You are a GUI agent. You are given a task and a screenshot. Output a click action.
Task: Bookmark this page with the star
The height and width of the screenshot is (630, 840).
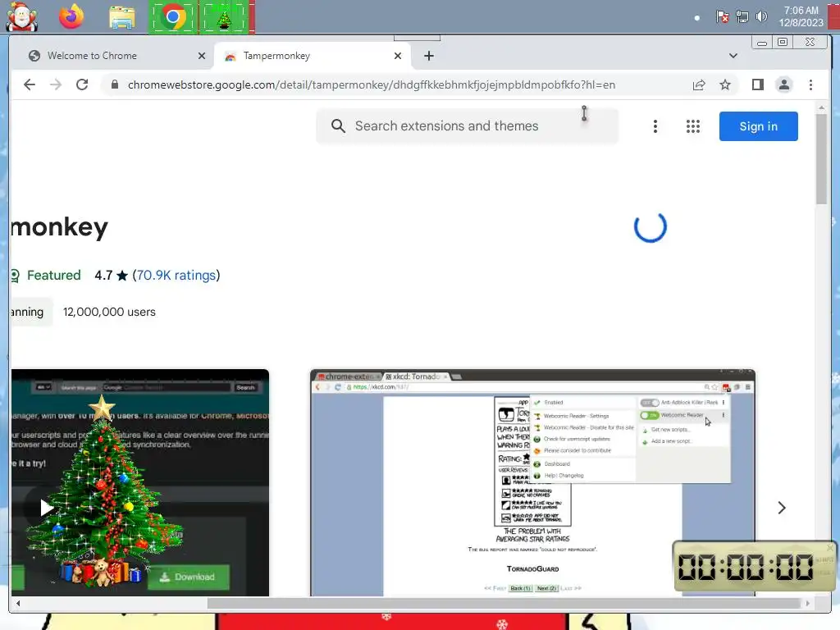pos(725,84)
